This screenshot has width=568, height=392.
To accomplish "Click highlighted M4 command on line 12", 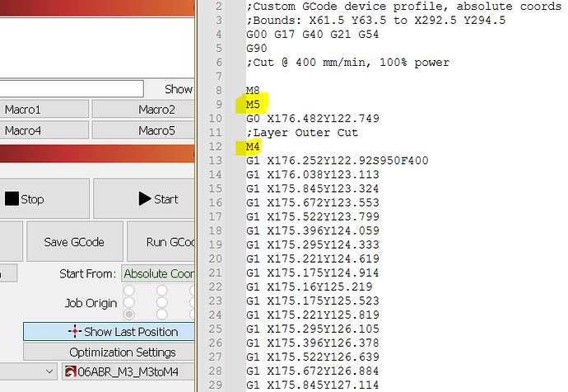I will click(x=253, y=147).
